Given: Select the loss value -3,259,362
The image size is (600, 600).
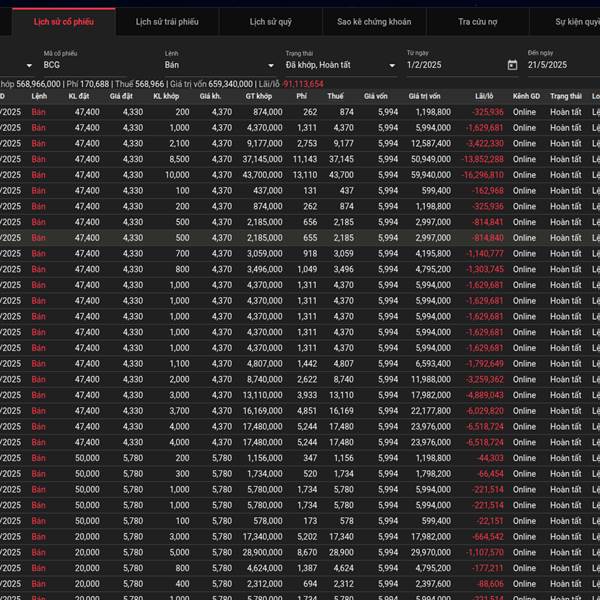Looking at the screenshot, I should coord(484,379).
